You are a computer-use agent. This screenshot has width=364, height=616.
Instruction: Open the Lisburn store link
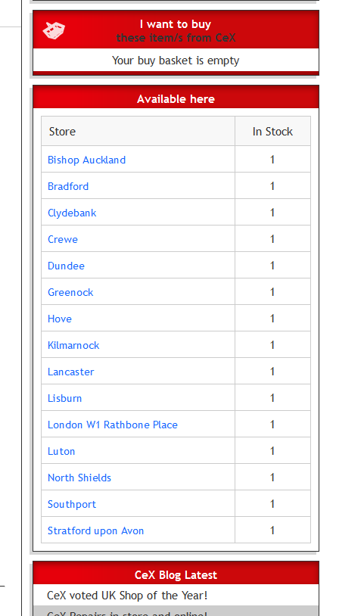click(64, 398)
